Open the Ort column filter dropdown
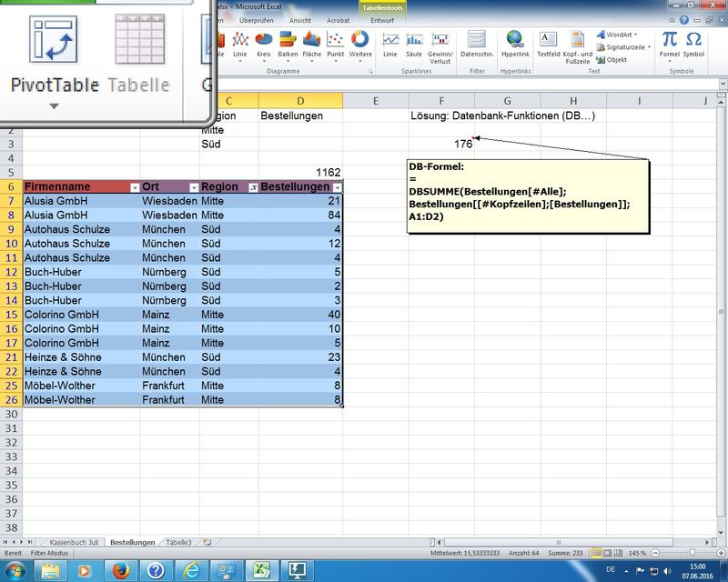This screenshot has width=728, height=582. (193, 187)
